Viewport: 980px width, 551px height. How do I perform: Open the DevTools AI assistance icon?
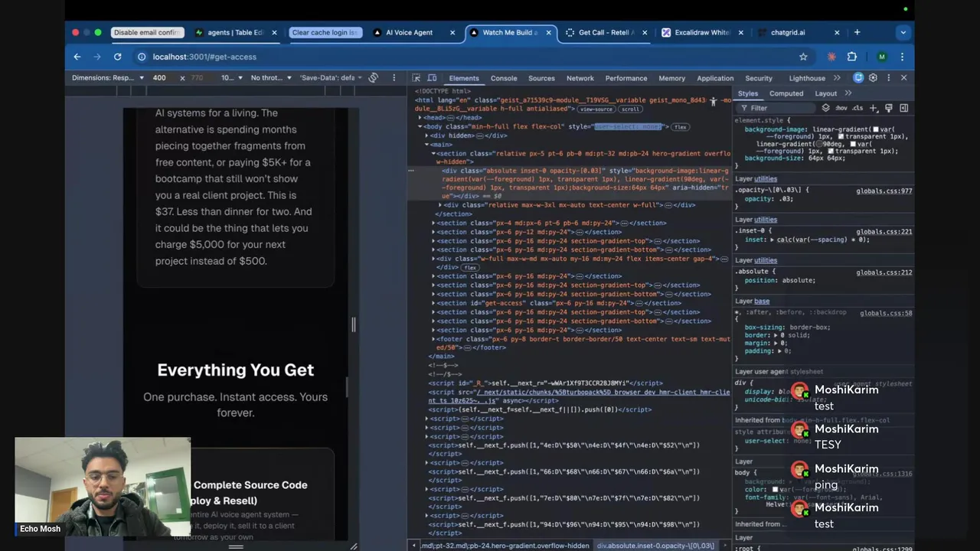pyautogui.click(x=858, y=78)
